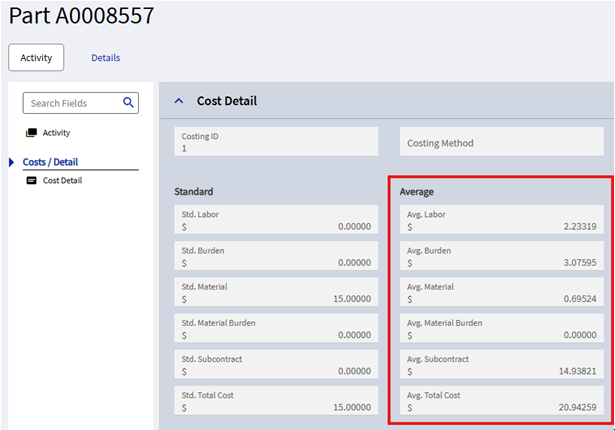Click the Costing ID field
The image size is (615, 430).
[x=276, y=141]
